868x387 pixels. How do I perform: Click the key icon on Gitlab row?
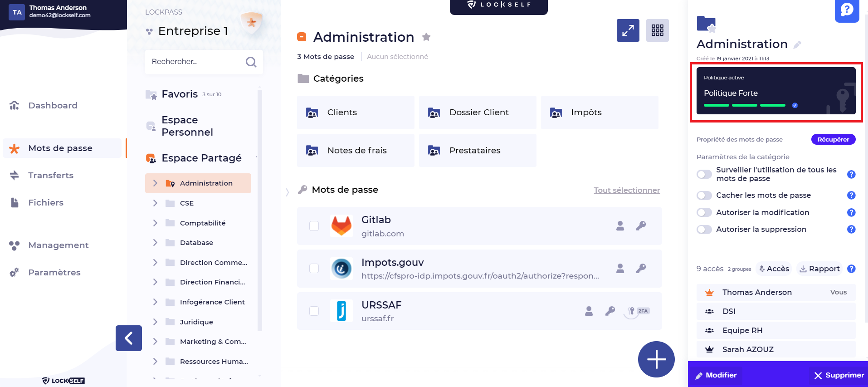point(641,225)
